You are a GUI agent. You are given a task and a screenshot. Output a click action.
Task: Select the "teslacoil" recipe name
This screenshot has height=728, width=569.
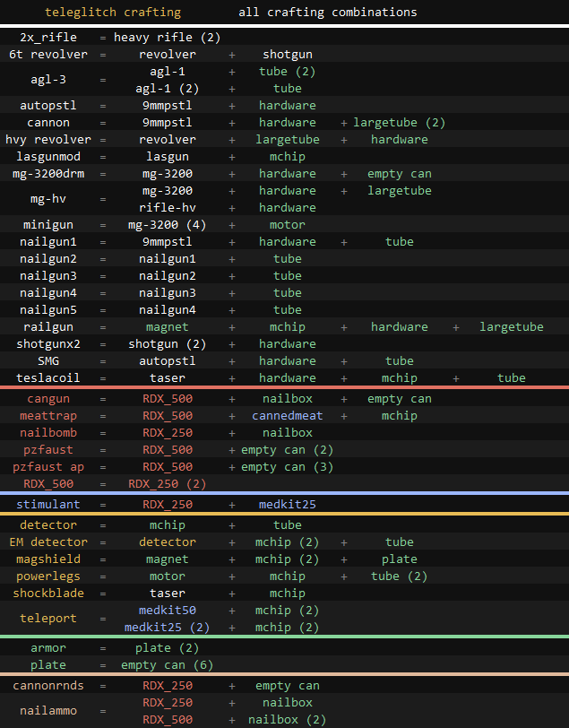[48, 378]
